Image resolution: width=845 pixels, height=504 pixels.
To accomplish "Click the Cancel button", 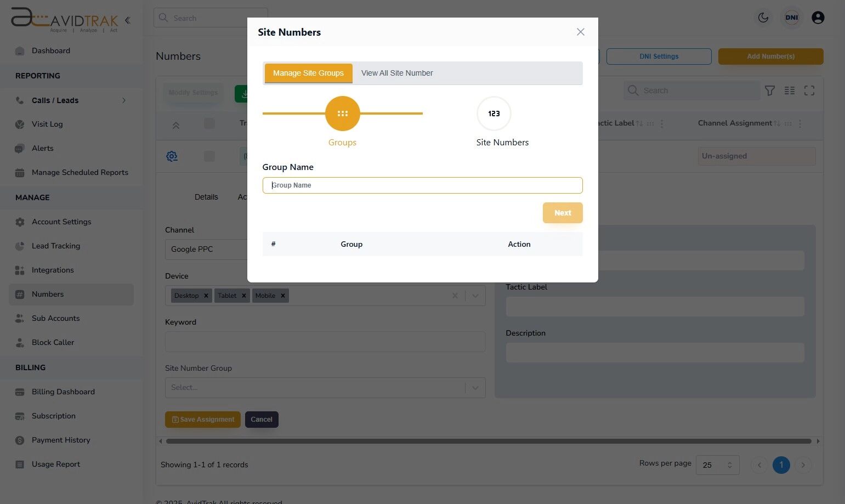I will (262, 420).
